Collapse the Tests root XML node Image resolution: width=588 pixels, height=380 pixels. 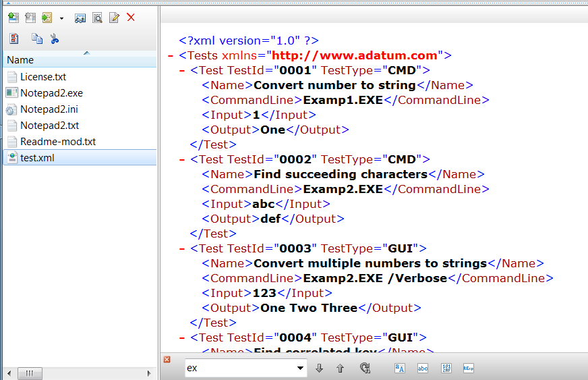tap(171, 56)
